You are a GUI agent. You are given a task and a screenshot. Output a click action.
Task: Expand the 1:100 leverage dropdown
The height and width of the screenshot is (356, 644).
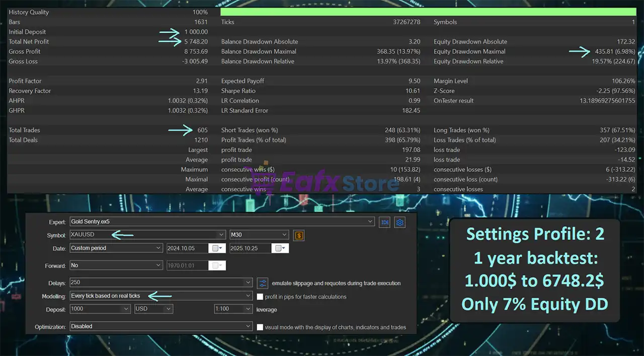248,309
